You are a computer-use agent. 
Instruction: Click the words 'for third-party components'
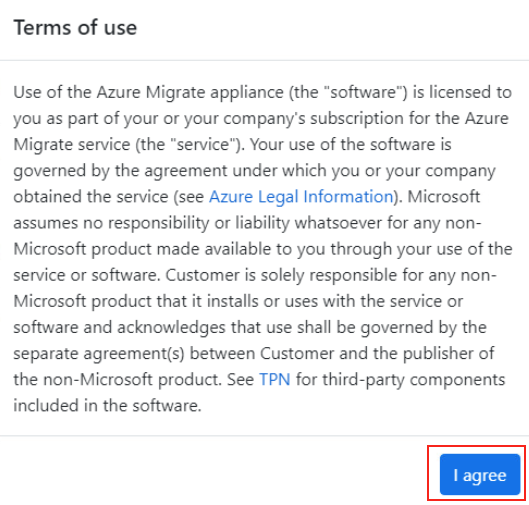pyautogui.click(x=400, y=380)
